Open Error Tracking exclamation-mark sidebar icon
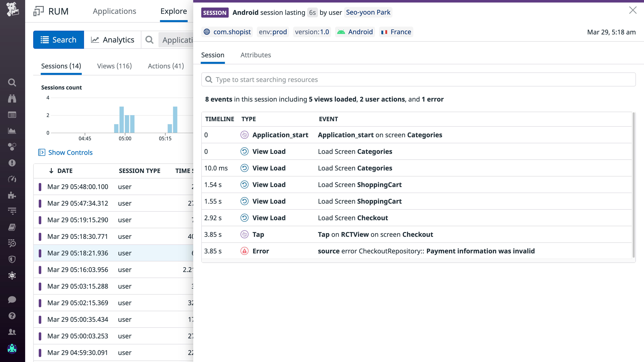644x362 pixels. [12, 163]
